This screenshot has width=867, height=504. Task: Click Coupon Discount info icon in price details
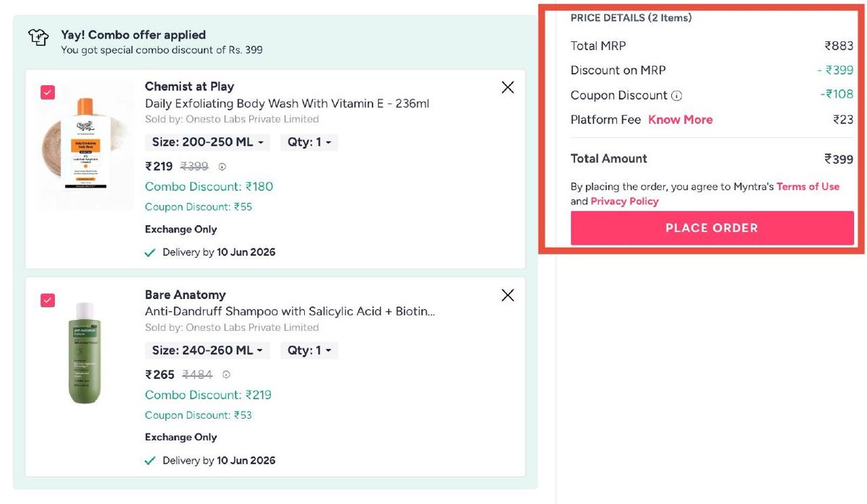pos(677,95)
